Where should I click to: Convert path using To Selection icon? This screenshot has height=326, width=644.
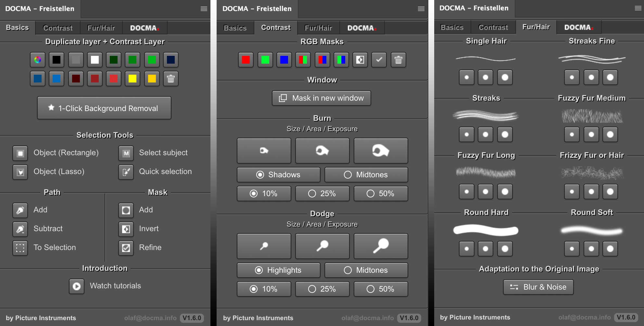coord(20,248)
